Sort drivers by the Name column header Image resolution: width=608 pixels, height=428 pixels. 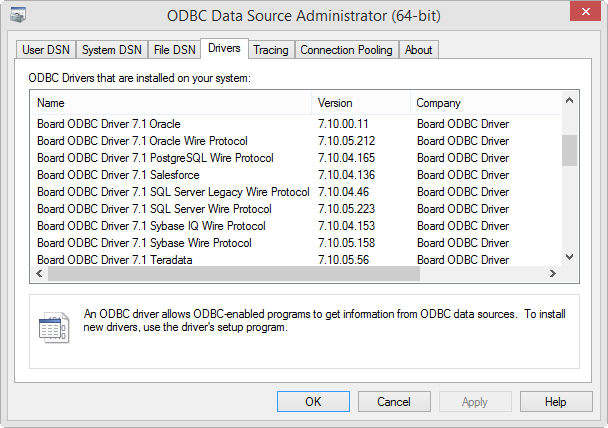click(171, 103)
